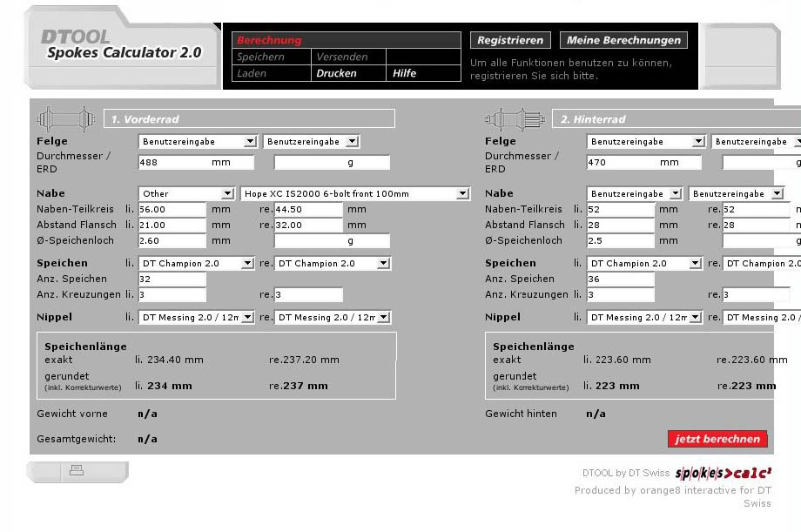
Task: Open Meine Berechnungen
Action: [x=623, y=40]
